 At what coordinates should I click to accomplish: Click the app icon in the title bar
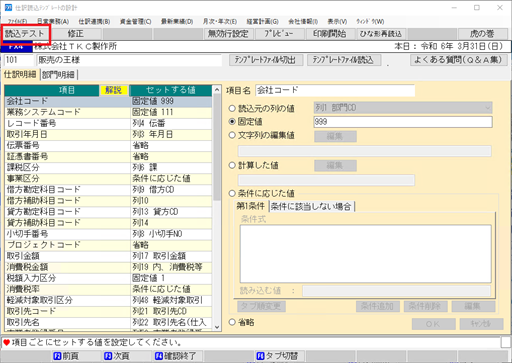point(8,7)
